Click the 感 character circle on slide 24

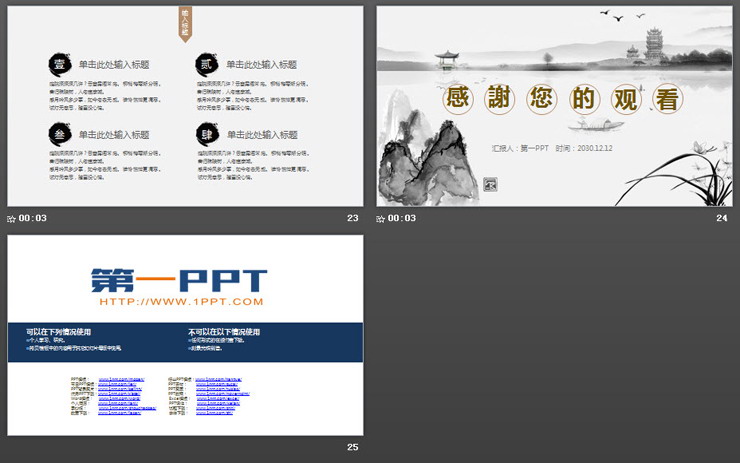pyautogui.click(x=458, y=98)
